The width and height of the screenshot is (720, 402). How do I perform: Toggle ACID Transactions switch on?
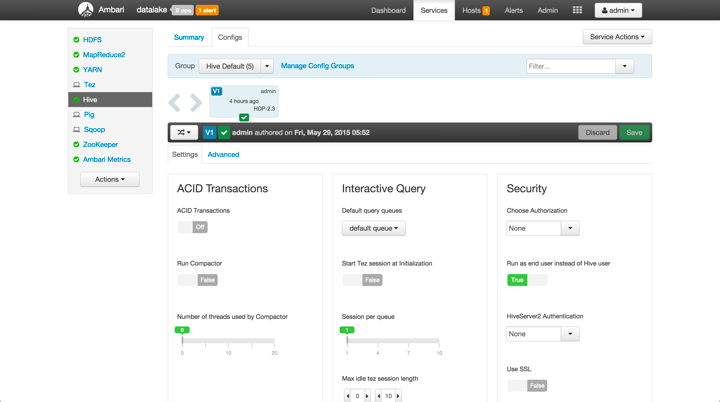[x=192, y=227]
